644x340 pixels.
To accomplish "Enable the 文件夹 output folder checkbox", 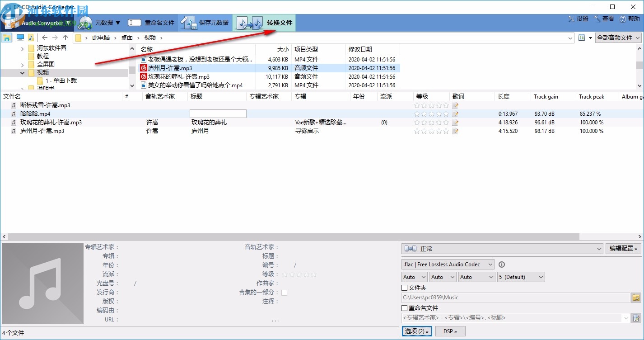I will point(404,288).
